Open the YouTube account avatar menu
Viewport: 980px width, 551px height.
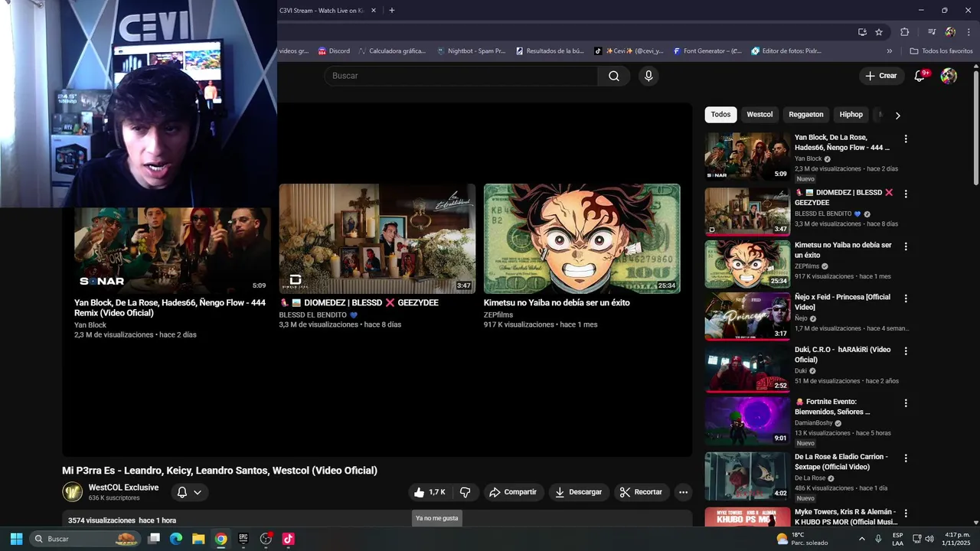pos(949,76)
